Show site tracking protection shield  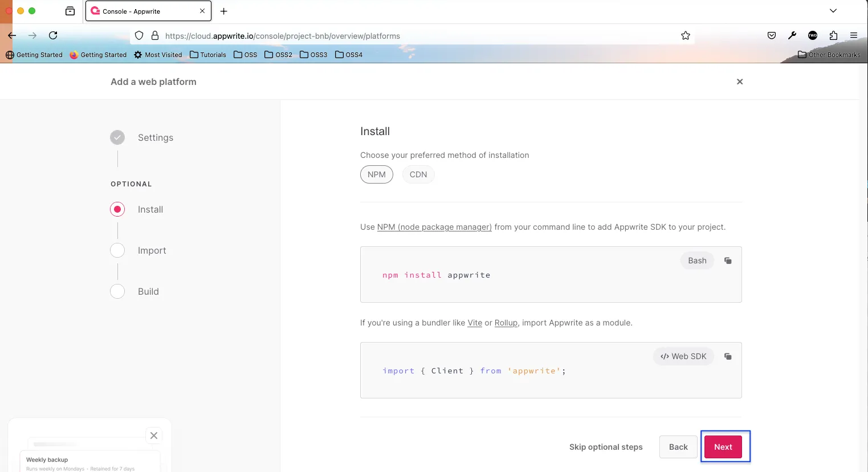(x=139, y=35)
